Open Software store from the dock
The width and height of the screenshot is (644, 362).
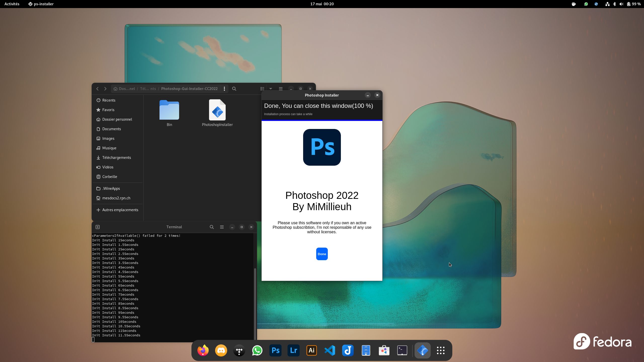[x=384, y=350]
